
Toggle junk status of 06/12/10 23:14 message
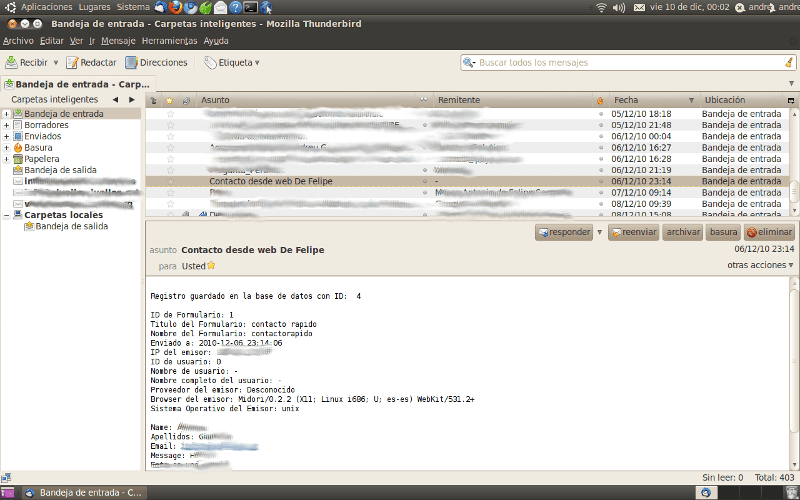[x=601, y=181]
